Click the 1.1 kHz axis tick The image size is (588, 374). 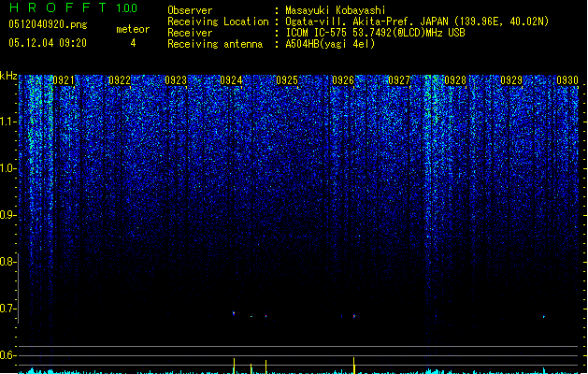point(7,122)
